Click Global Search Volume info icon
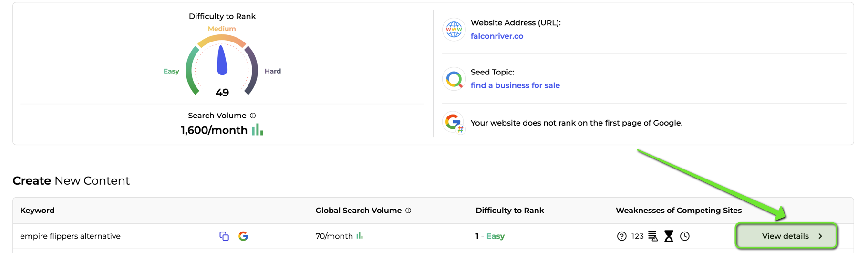This screenshot has height=253, width=868. click(x=408, y=211)
